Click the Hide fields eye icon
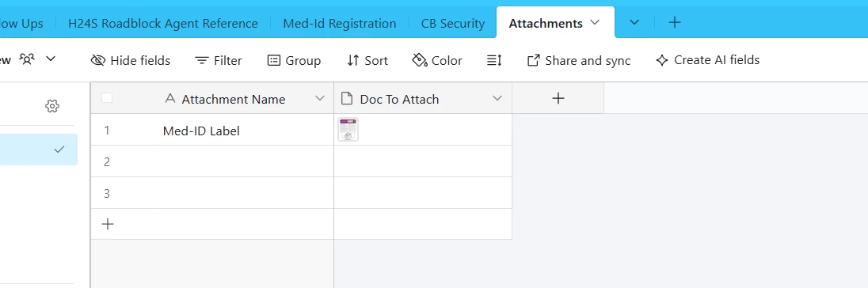The width and height of the screenshot is (868, 288). [98, 60]
